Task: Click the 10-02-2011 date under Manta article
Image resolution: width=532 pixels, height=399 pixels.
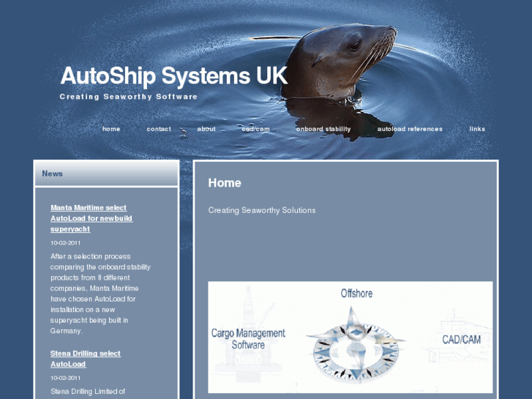Action: pyautogui.click(x=65, y=243)
